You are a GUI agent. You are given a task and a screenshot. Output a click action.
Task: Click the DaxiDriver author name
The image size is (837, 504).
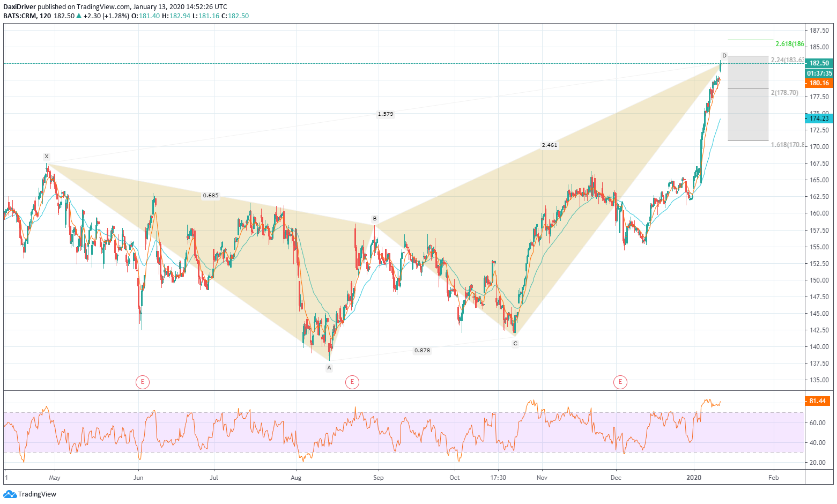click(19, 7)
